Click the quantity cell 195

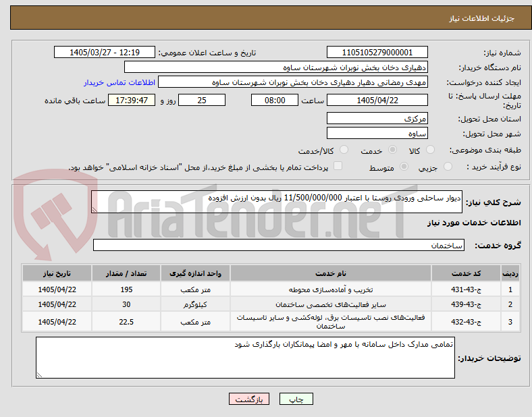tap(126, 289)
